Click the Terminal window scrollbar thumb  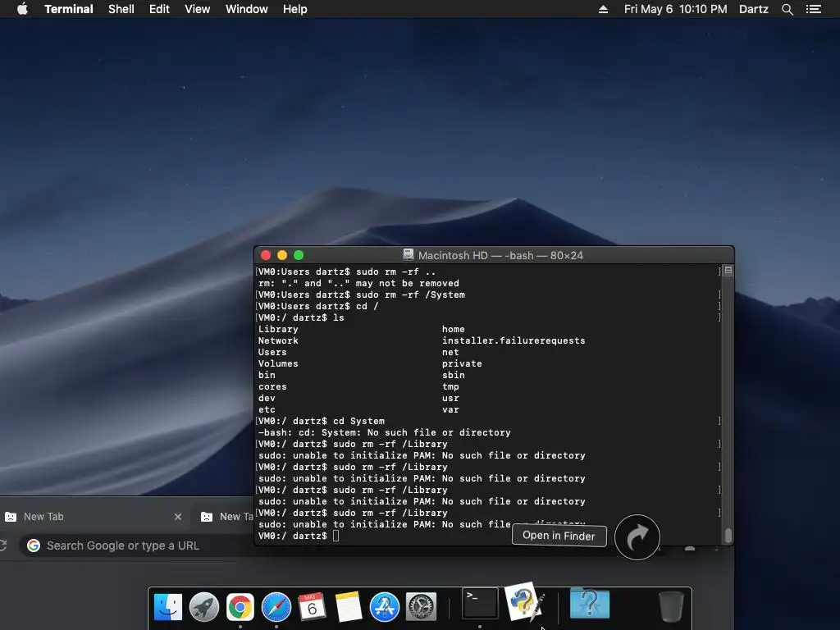pos(728,535)
